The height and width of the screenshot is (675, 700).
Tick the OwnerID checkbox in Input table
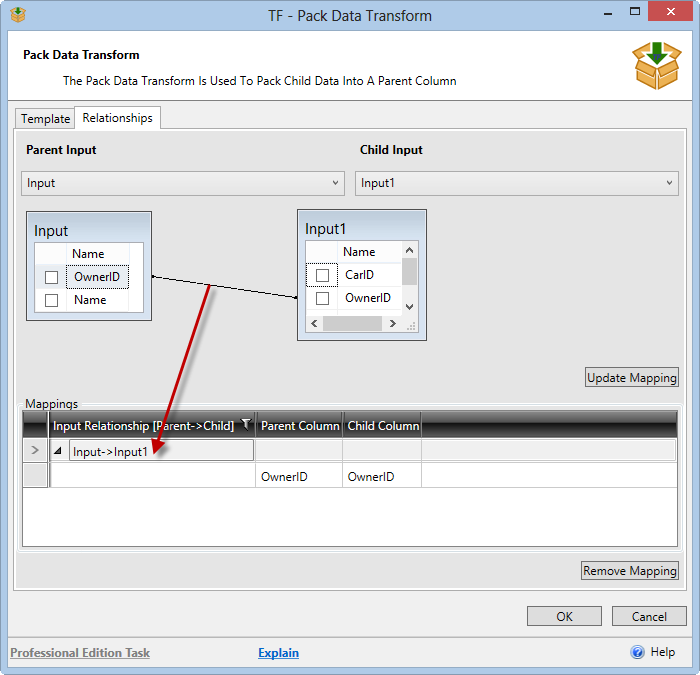tap(51, 277)
